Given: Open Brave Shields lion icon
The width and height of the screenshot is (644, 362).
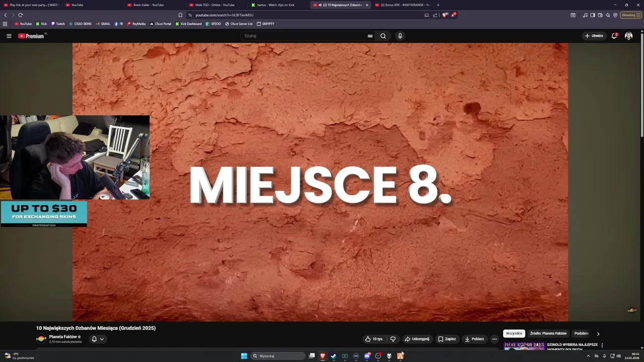Looking at the screenshot, I should tap(445, 15).
